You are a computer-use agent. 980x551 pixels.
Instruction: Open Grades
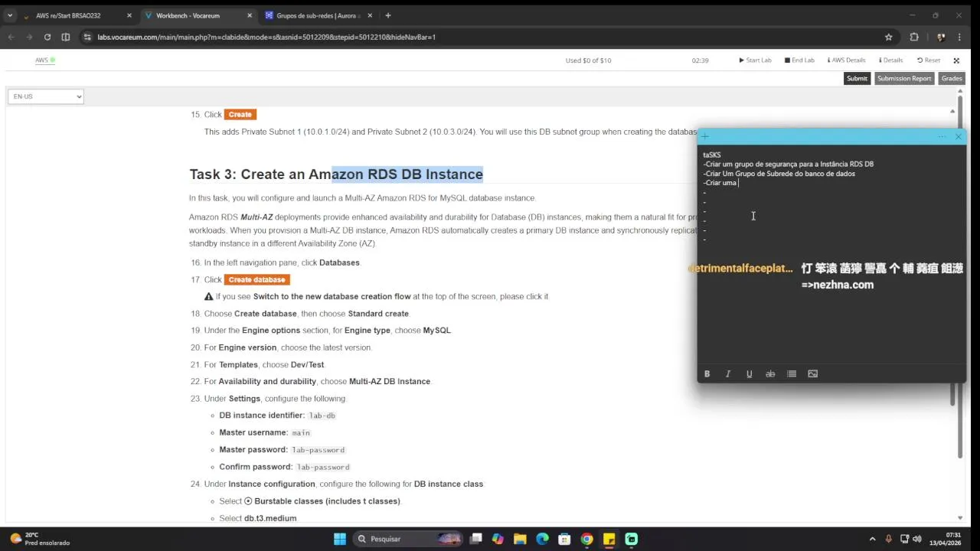[x=952, y=78]
